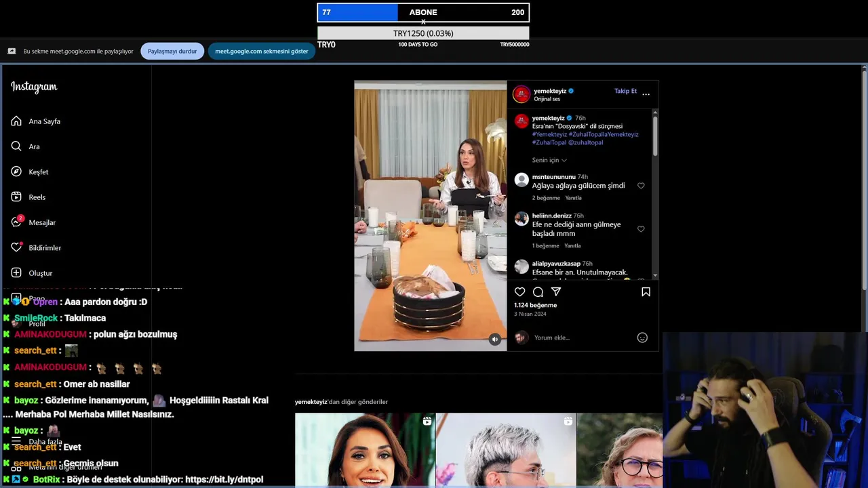Click meet.google.com sekmesini göster button
The image size is (868, 488).
click(x=262, y=51)
